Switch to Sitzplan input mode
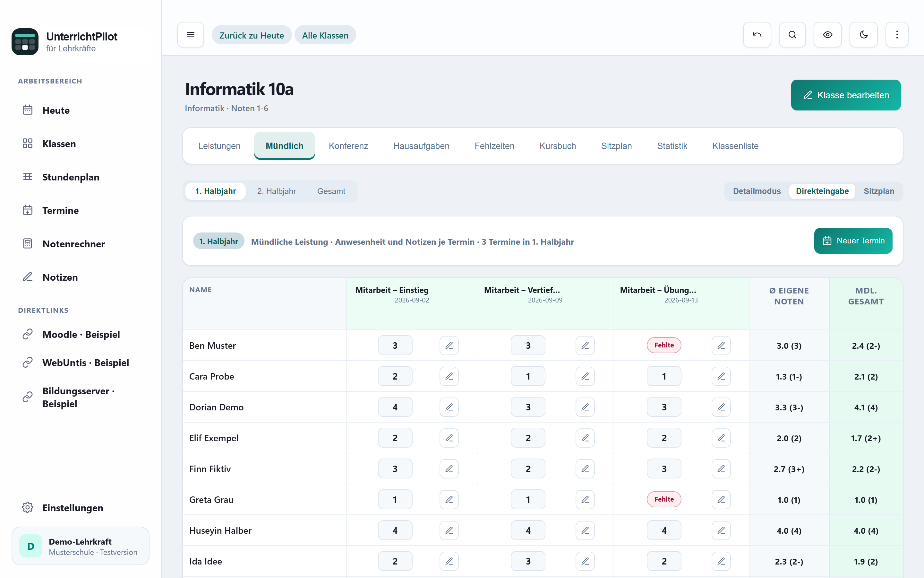The width and height of the screenshot is (924, 578). 878,191
